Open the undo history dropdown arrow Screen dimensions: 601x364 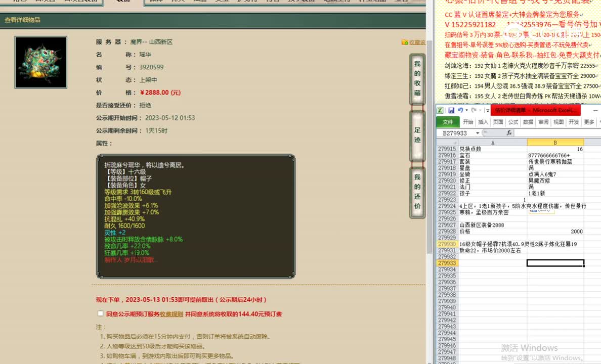[x=466, y=110]
